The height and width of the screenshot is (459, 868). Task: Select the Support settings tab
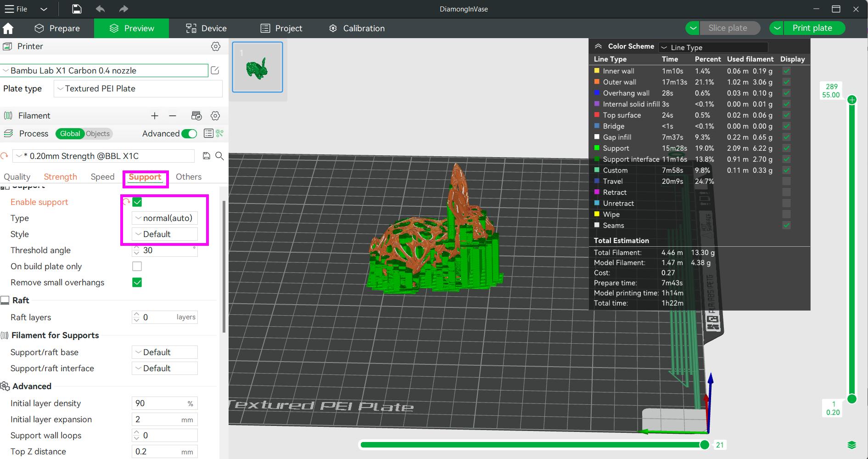(x=145, y=177)
